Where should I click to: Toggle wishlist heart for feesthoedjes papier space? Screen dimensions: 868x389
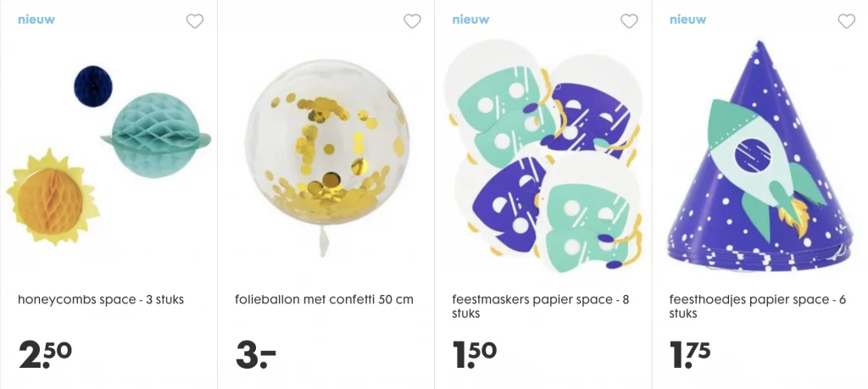click(x=846, y=21)
